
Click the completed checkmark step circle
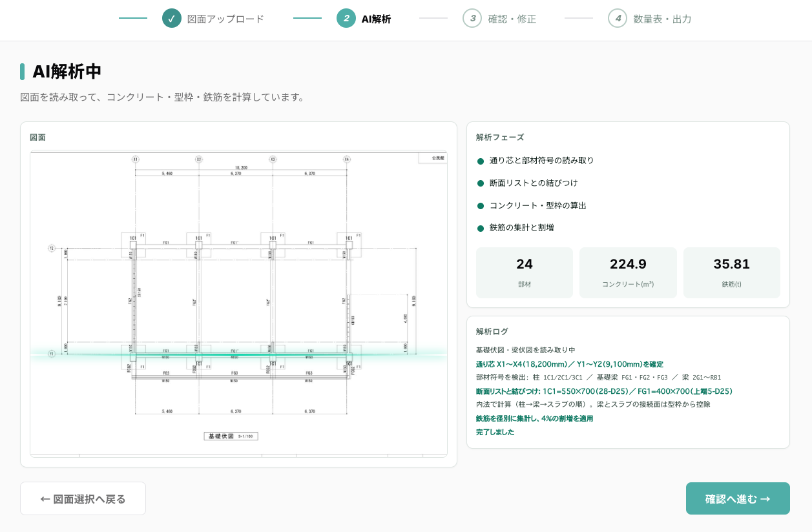pyautogui.click(x=172, y=18)
